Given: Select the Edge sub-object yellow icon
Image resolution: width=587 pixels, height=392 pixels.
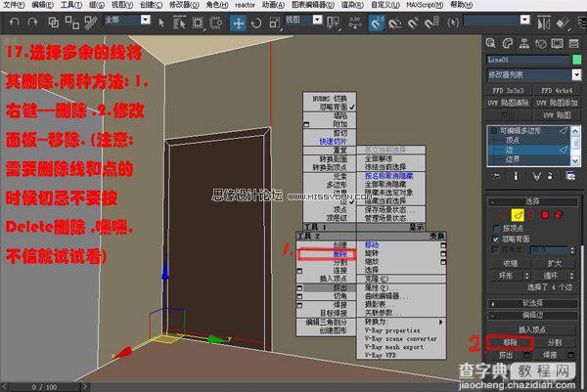Looking at the screenshot, I should [518, 215].
